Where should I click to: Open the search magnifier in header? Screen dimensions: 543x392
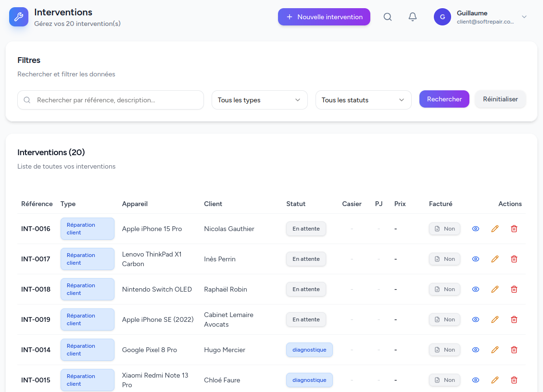pyautogui.click(x=388, y=17)
